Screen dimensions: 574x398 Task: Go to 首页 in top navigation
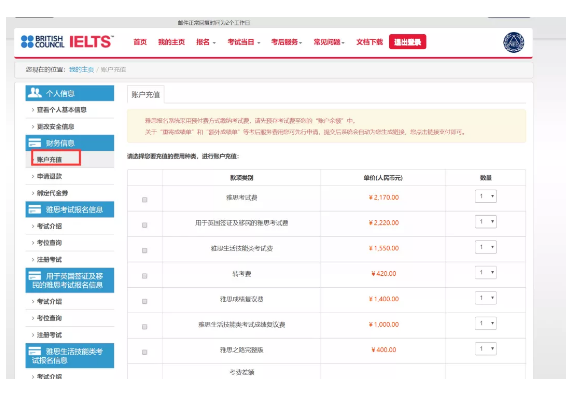140,42
